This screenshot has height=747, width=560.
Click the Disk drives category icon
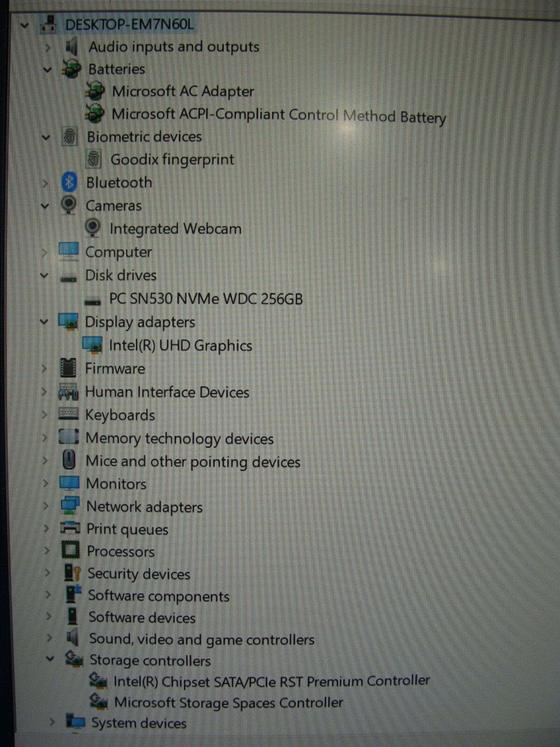point(69,279)
